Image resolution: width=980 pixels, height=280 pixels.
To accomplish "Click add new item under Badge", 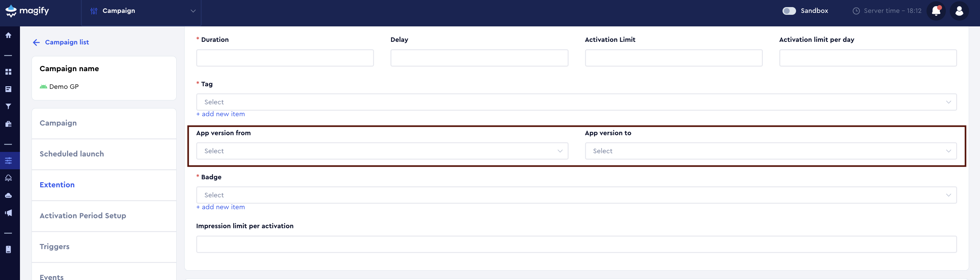I will pos(220,207).
